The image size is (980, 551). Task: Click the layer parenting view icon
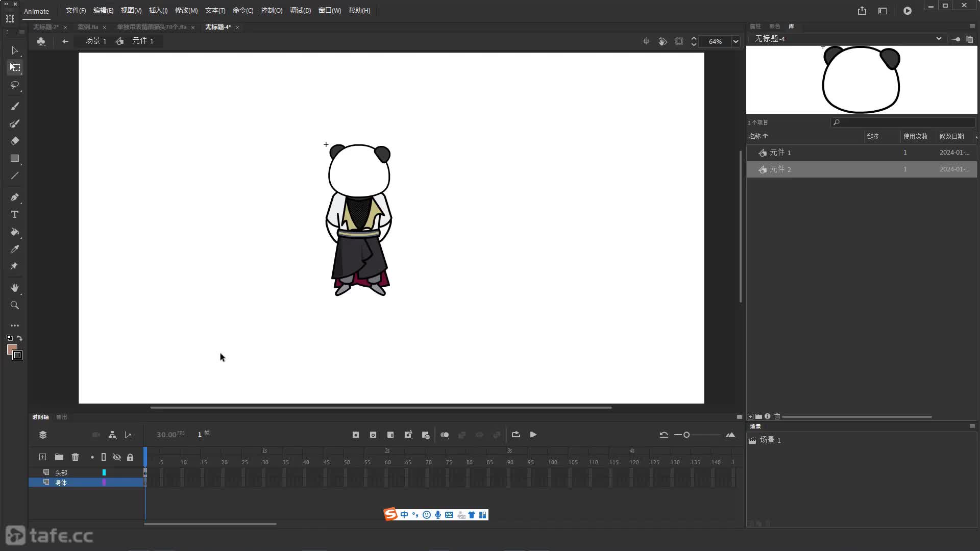click(112, 435)
